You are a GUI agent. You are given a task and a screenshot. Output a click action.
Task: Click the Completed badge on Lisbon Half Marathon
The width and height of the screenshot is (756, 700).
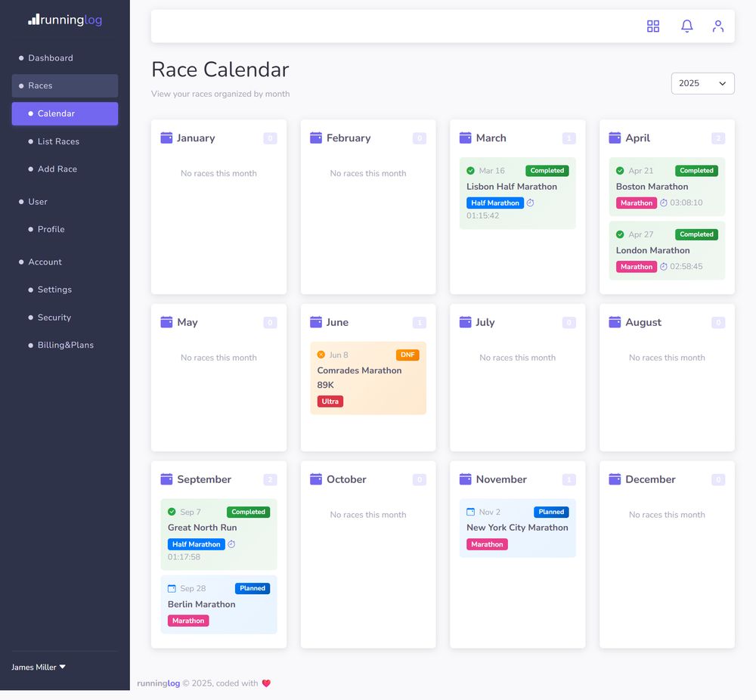547,171
